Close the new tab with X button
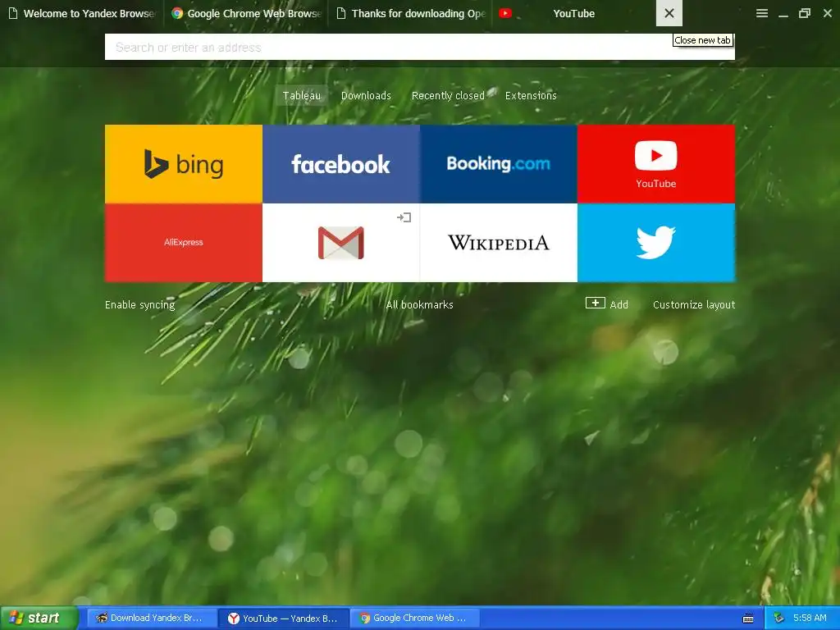This screenshot has width=840, height=630. (x=669, y=13)
